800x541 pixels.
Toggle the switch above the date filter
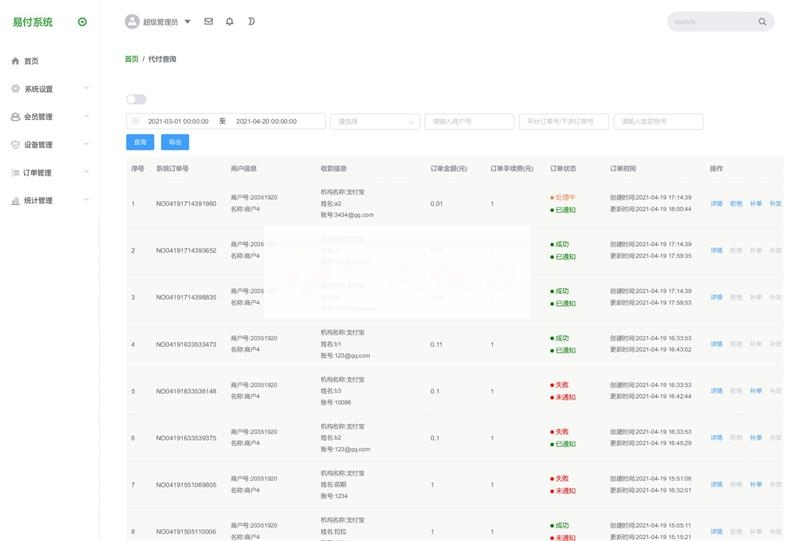136,99
